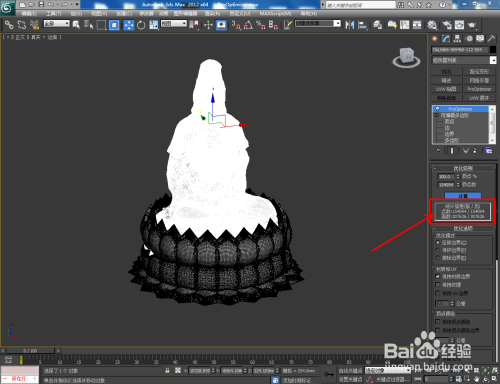Open the key filter 选定对象 dropdown
Image resolution: width=500 pixels, height=384 pixels.
[388, 370]
